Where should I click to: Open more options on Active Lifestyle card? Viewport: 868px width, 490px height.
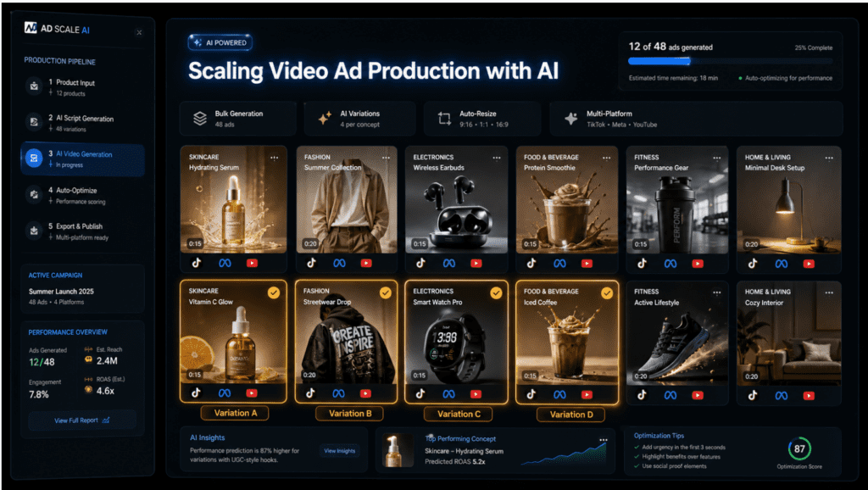coord(717,292)
